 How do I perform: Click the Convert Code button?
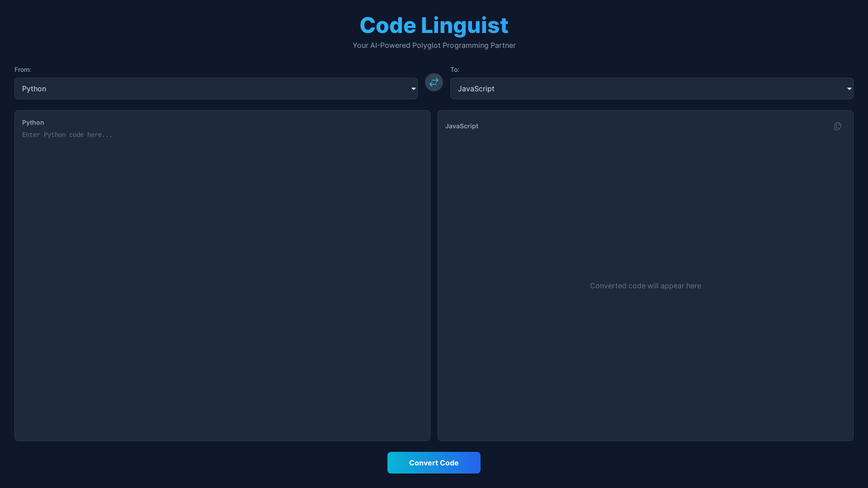[434, 463]
